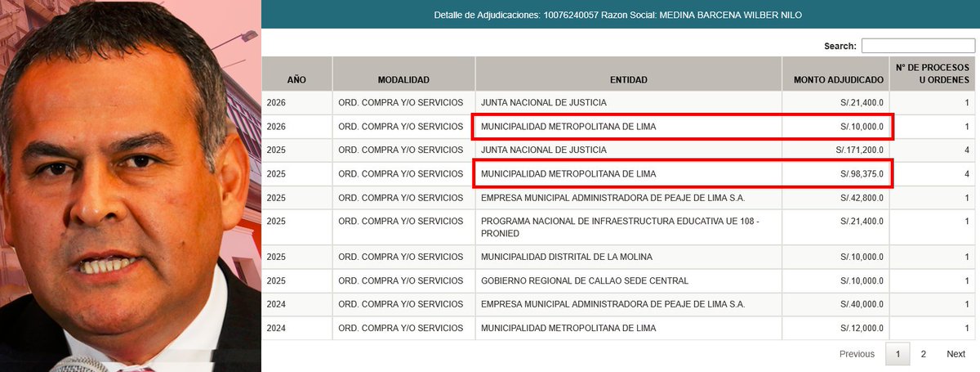Select PROGRAMA NACIONAL DE INFRAESTRUCTURA EDUCATIVA cell
Viewport: 980px width, 372px height.
[x=628, y=227]
